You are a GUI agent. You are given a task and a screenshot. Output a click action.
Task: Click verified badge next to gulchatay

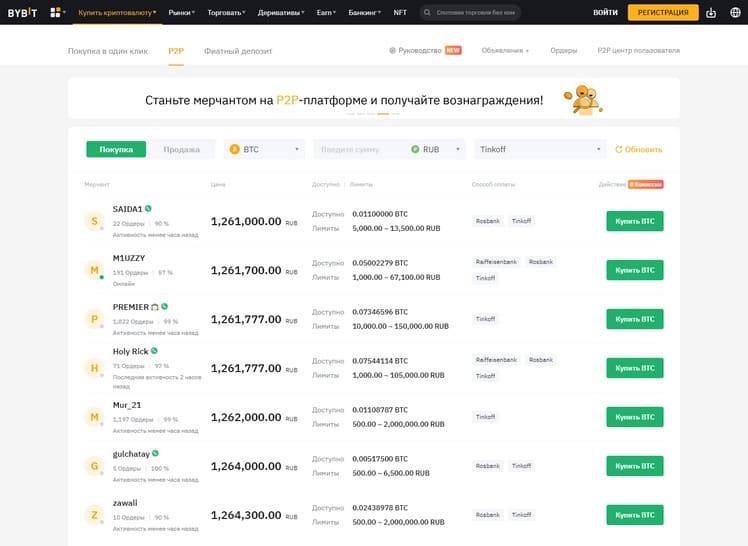[x=156, y=453]
